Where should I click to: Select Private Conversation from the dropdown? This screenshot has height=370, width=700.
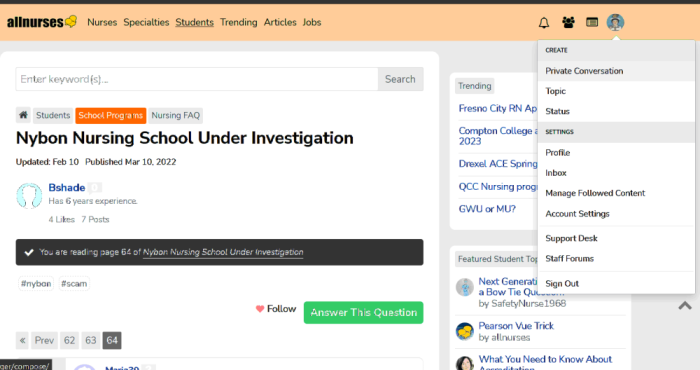pyautogui.click(x=616, y=71)
